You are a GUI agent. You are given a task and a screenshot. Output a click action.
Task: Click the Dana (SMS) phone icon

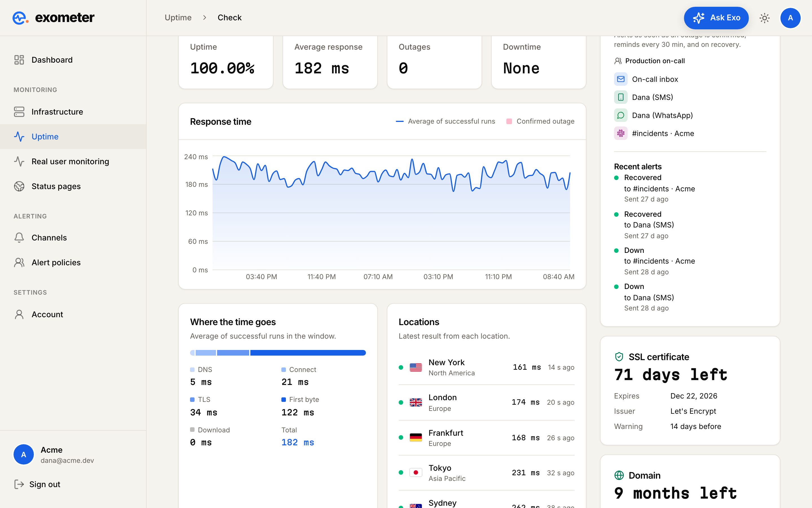coord(621,97)
